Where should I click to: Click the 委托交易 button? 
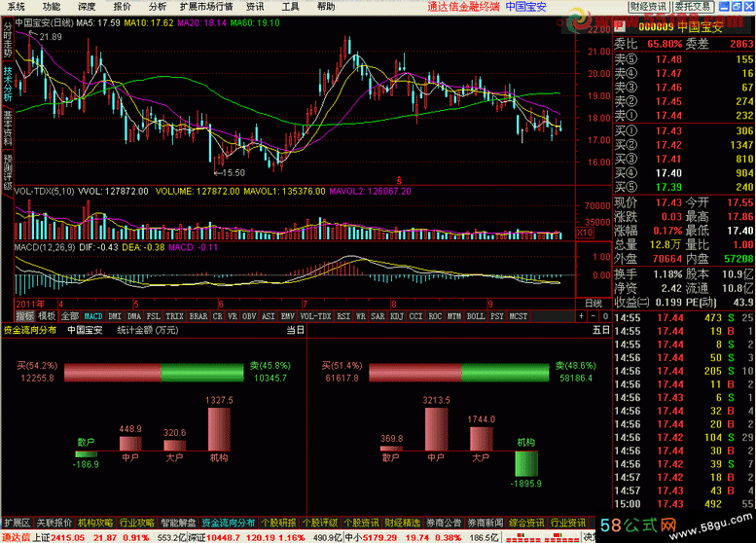pos(693,6)
